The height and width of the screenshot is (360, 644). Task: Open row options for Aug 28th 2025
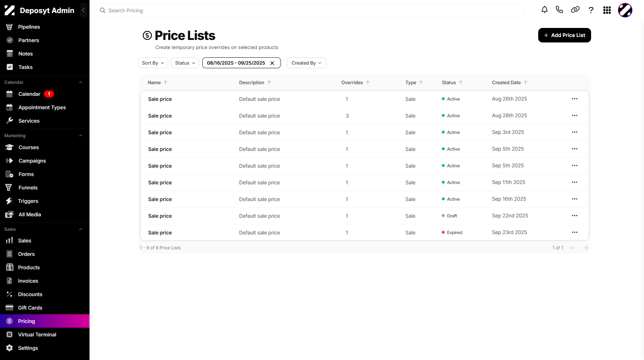point(575,115)
